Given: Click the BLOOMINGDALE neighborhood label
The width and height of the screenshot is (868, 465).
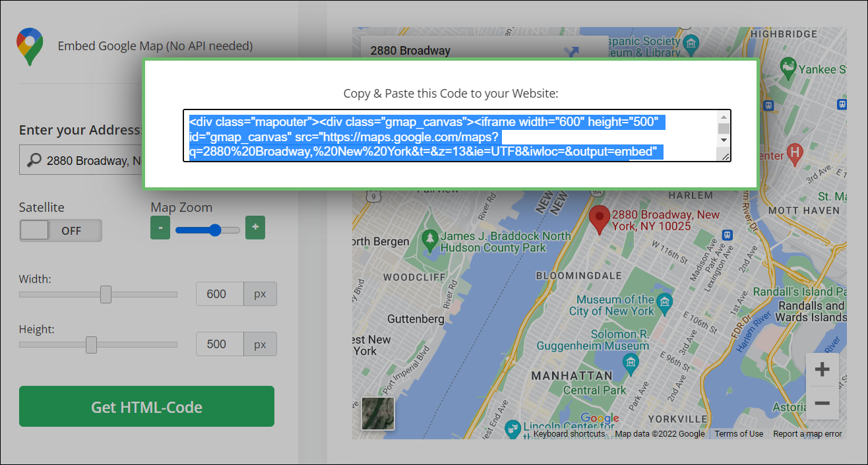Looking at the screenshot, I should click(x=579, y=275).
